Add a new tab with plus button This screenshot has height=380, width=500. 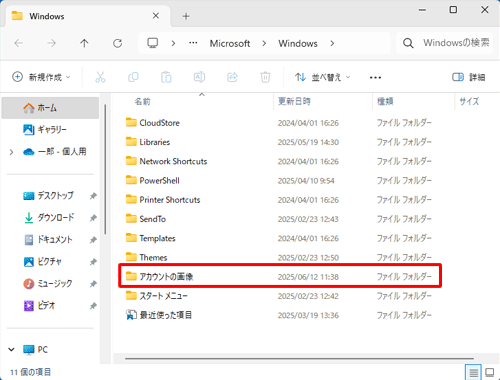pos(186,16)
